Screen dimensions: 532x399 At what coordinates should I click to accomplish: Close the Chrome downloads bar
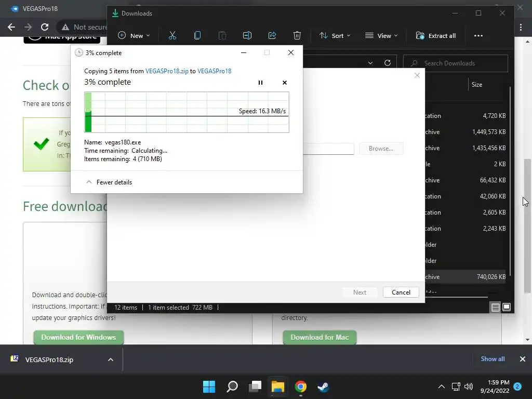click(x=523, y=359)
